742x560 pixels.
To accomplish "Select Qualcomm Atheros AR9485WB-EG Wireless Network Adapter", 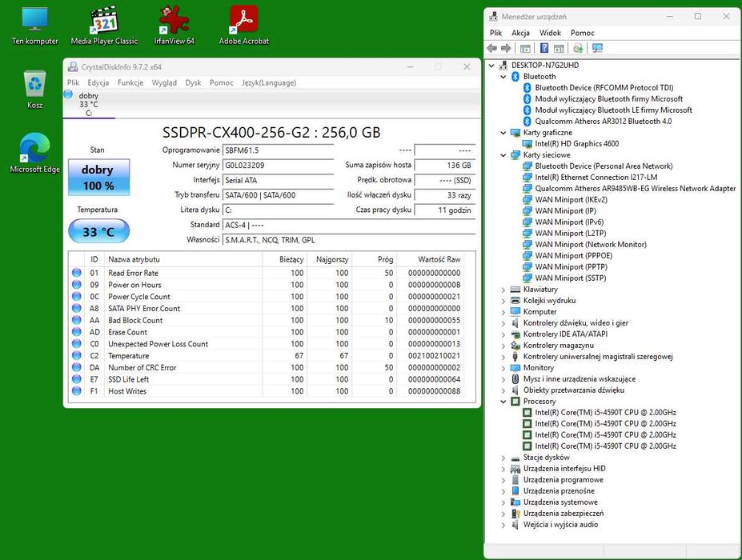I will click(x=635, y=188).
